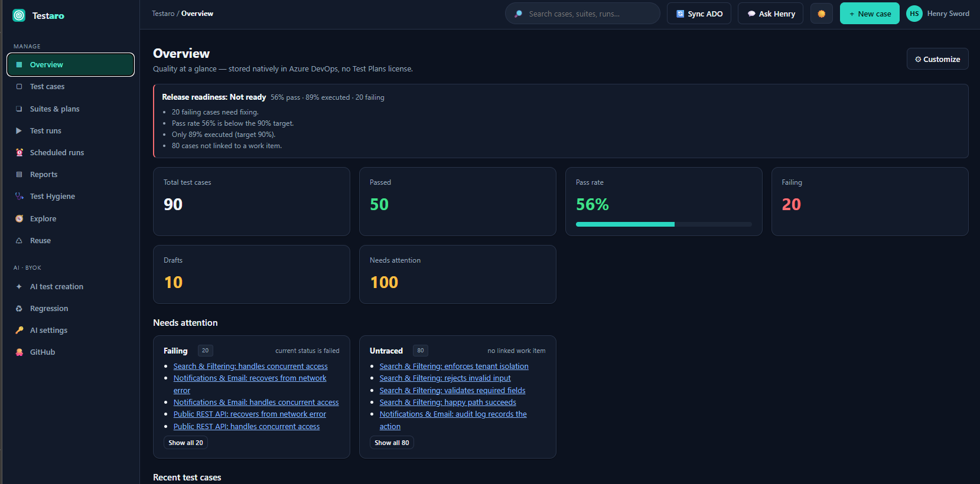Click the Sync ADO sync icon

(680, 14)
